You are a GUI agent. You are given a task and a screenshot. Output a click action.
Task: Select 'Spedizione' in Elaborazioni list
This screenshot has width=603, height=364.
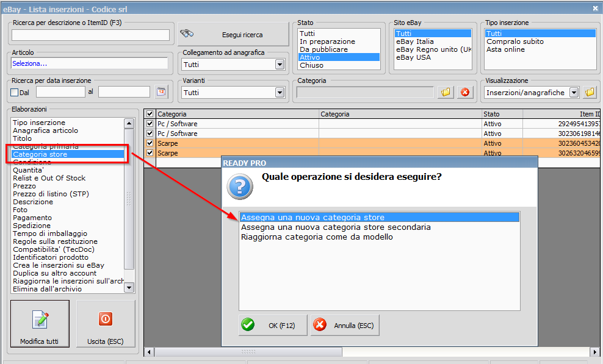(68, 226)
